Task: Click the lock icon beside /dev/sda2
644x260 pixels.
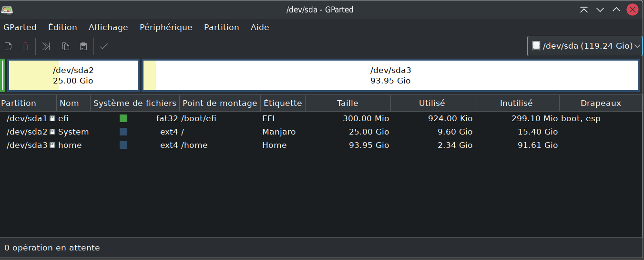Action: [x=52, y=132]
